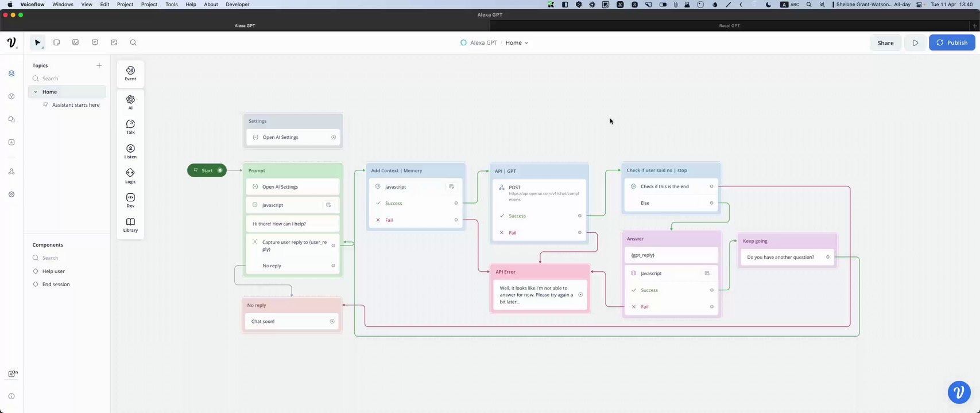Viewport: 980px width, 413px height.
Task: Click the keyboard shortcuts icon in sidebar
Action: pyautogui.click(x=11, y=374)
